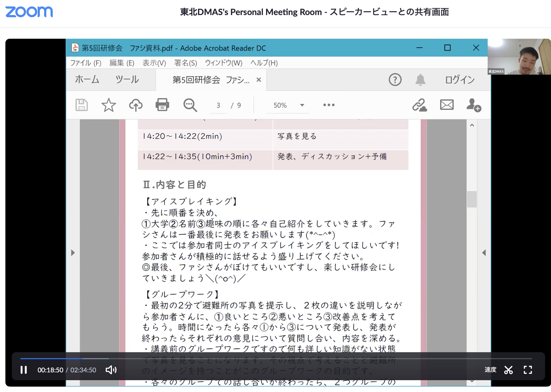Image resolution: width=551 pixels, height=392 pixels.
Task: Minimize the Acrobat Reader window
Action: (x=419, y=48)
